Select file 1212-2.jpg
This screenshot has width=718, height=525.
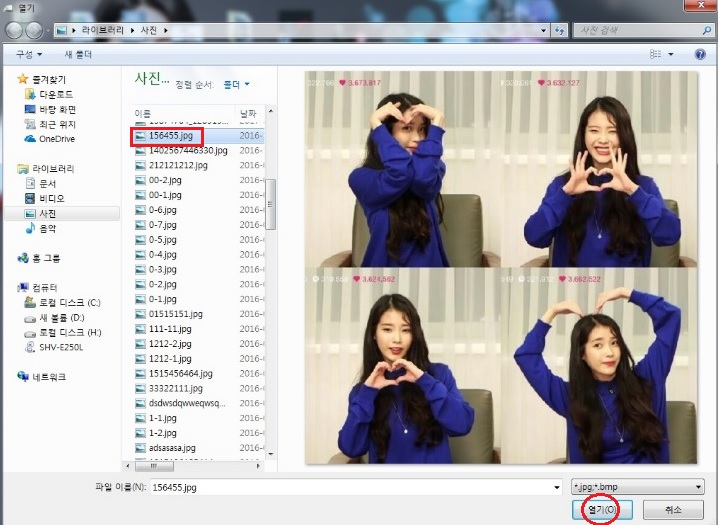pyautogui.click(x=170, y=344)
